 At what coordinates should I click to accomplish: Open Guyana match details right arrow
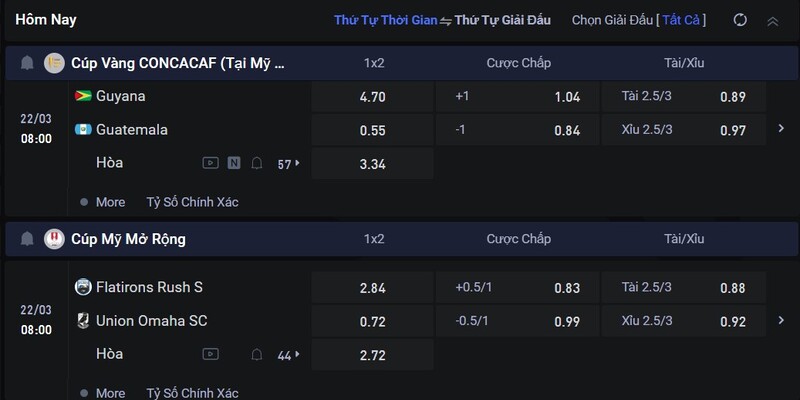[x=781, y=129]
